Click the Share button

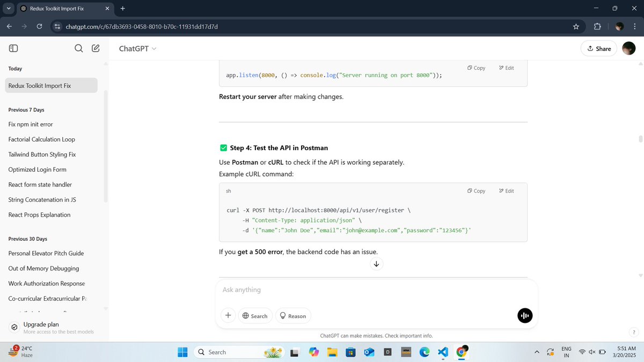(x=599, y=49)
